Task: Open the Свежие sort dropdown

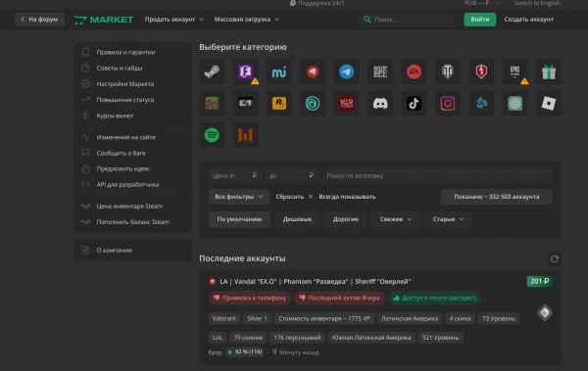Action: (x=395, y=219)
